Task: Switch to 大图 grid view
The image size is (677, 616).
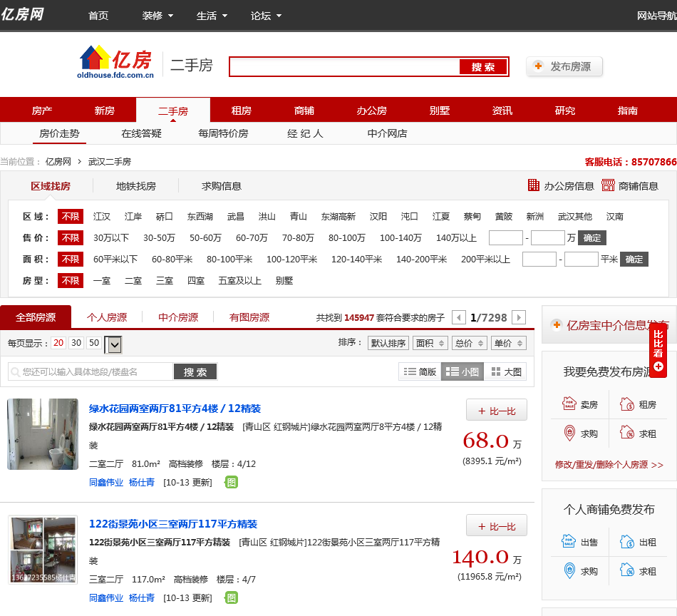Action: 506,371
